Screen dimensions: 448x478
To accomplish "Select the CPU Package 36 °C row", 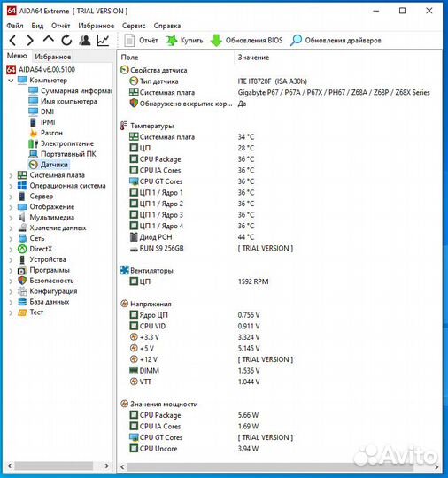I will pos(191,159).
